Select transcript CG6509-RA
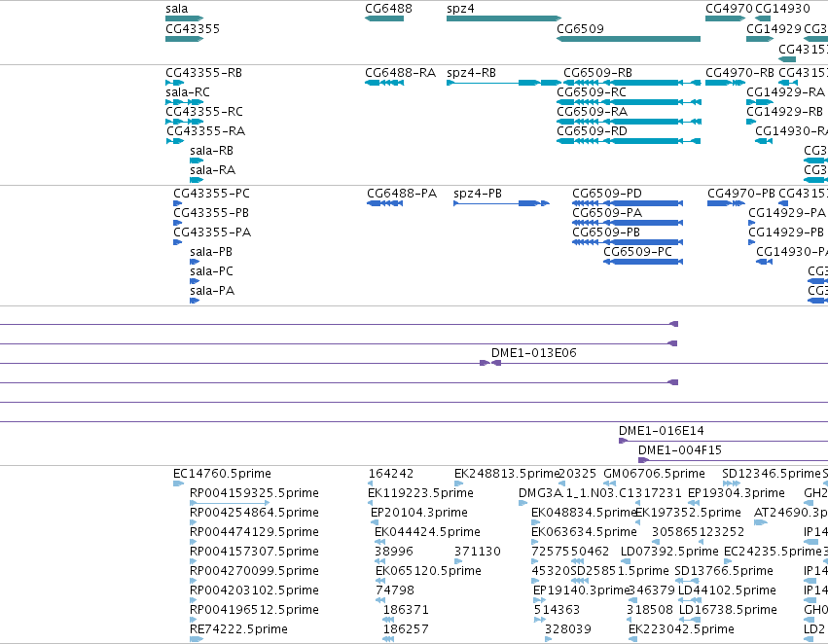This screenshot has height=644, width=828. [629, 122]
